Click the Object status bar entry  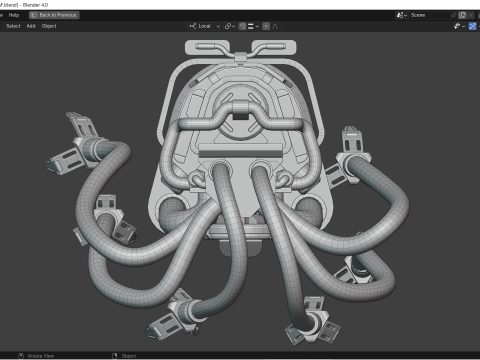tap(125, 356)
